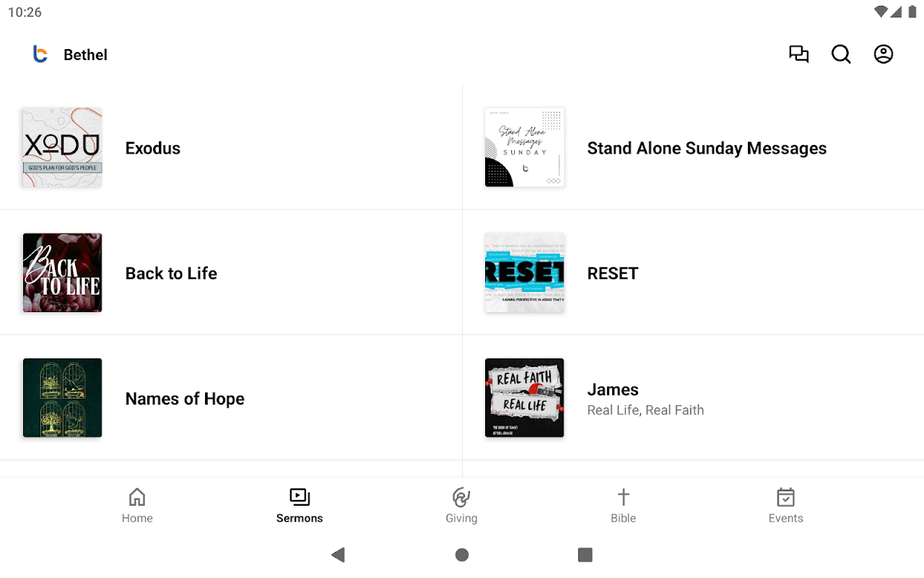Screen dimensions: 924x578
Task: Switch to the Bible tab
Action: click(x=624, y=506)
